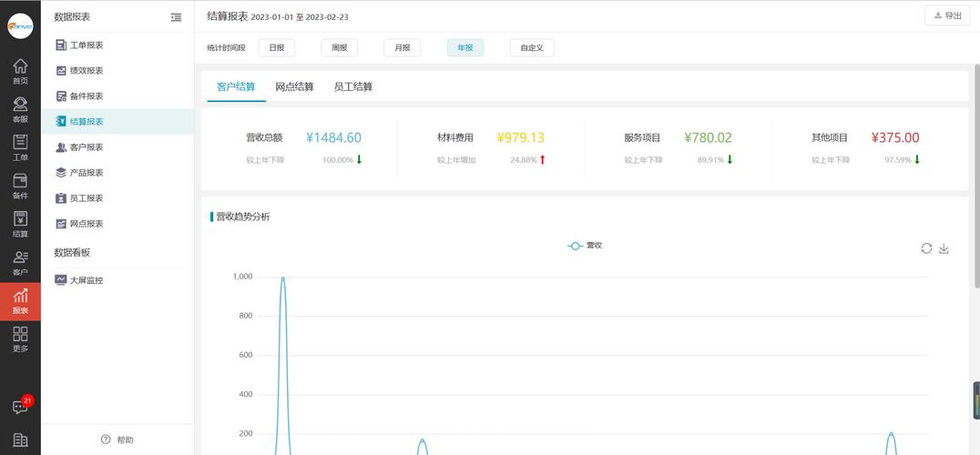Switch to the 员工结算 tab
Screen dimensions: 980x455
(353, 87)
